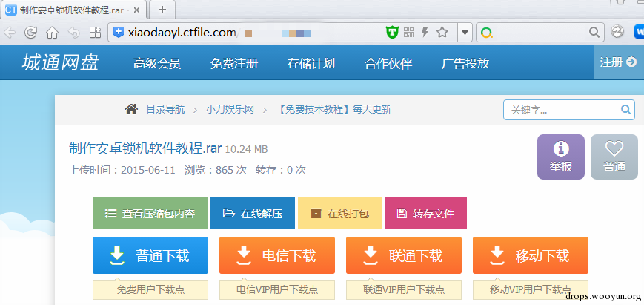Click the 上传时间：2015-06-11 text
Viewport: 644px width, 305px height.
tap(122, 170)
